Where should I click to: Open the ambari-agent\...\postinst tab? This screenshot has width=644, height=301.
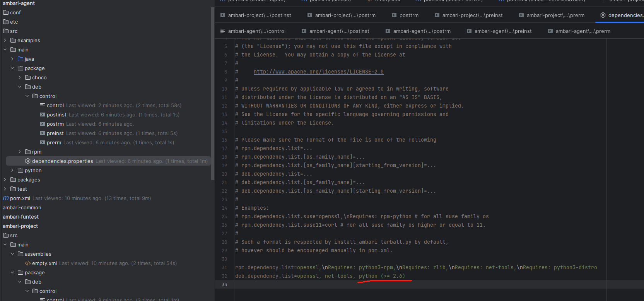click(335, 31)
